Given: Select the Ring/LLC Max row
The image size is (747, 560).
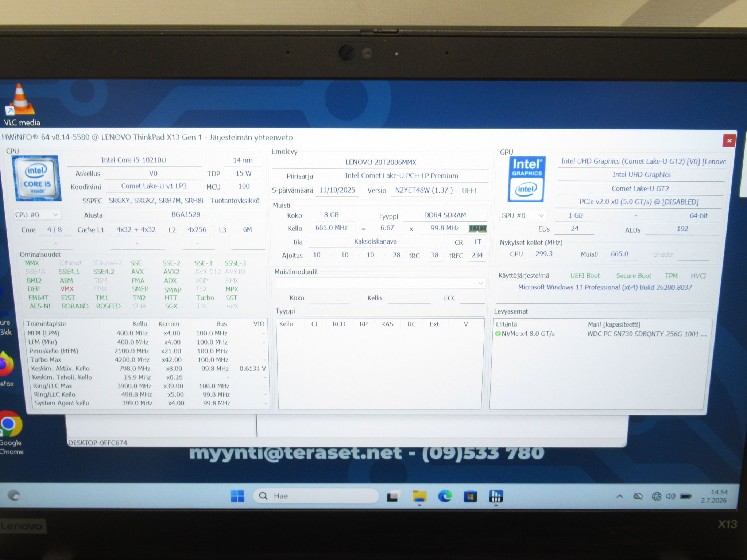Looking at the screenshot, I should tap(149, 386).
